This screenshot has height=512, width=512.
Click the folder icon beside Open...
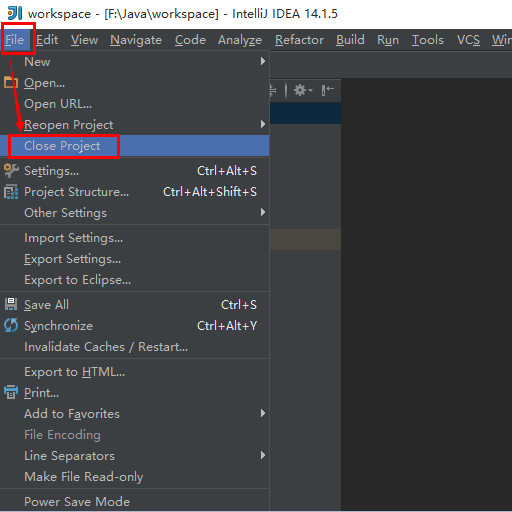pyautogui.click(x=11, y=82)
